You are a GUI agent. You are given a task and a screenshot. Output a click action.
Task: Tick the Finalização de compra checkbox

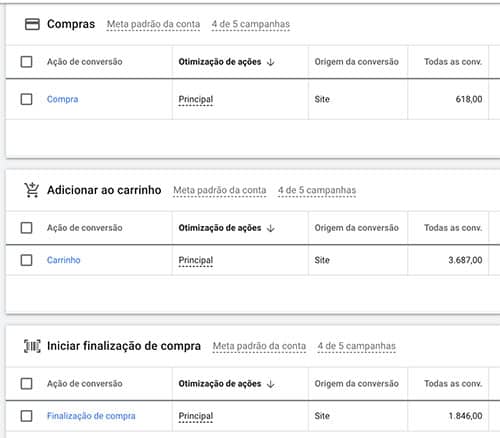coord(26,416)
